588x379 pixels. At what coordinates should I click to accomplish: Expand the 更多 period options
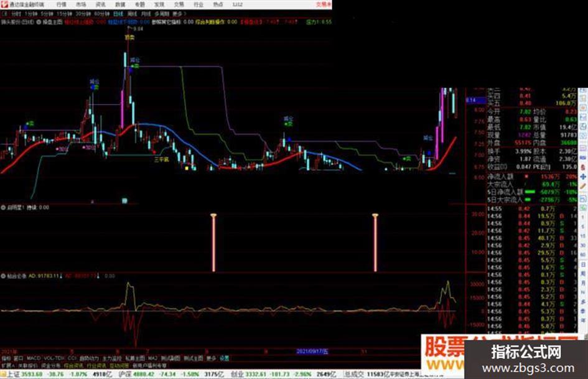tap(178, 14)
